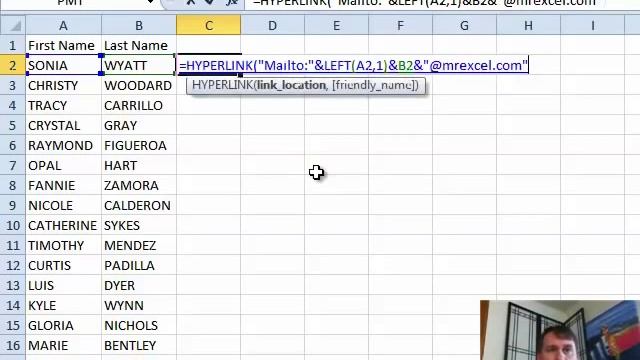The width and height of the screenshot is (640, 360).
Task: Click cell containing WYATT
Action: pos(139,65)
